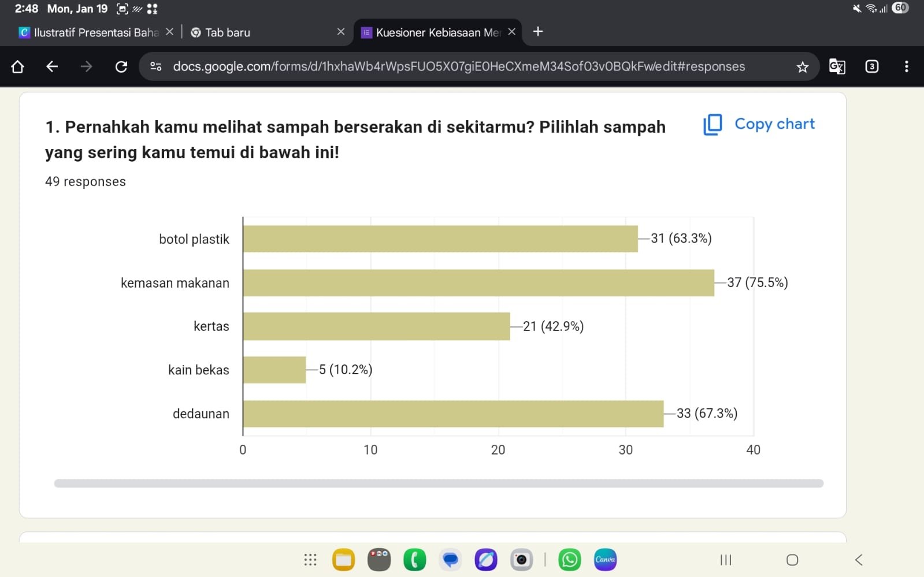Viewport: 924px width, 577px height.
Task: Open the Camera app from the taskbar
Action: (521, 560)
